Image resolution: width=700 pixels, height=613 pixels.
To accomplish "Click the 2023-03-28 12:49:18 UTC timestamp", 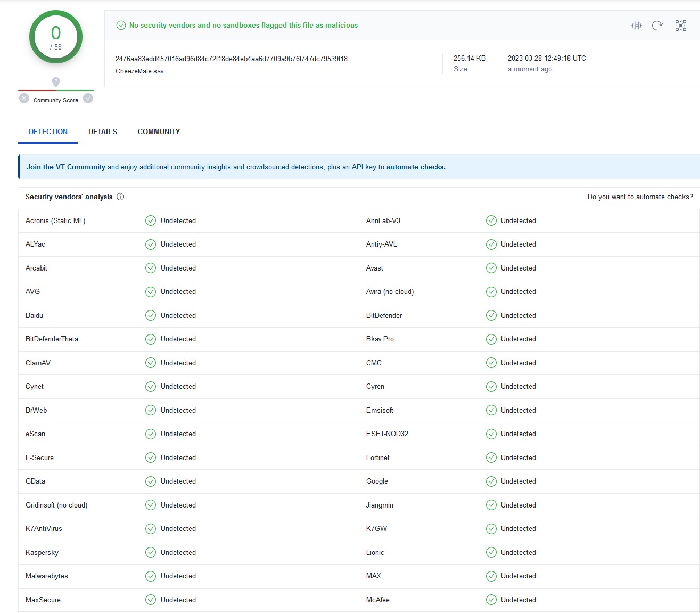I will tap(547, 58).
